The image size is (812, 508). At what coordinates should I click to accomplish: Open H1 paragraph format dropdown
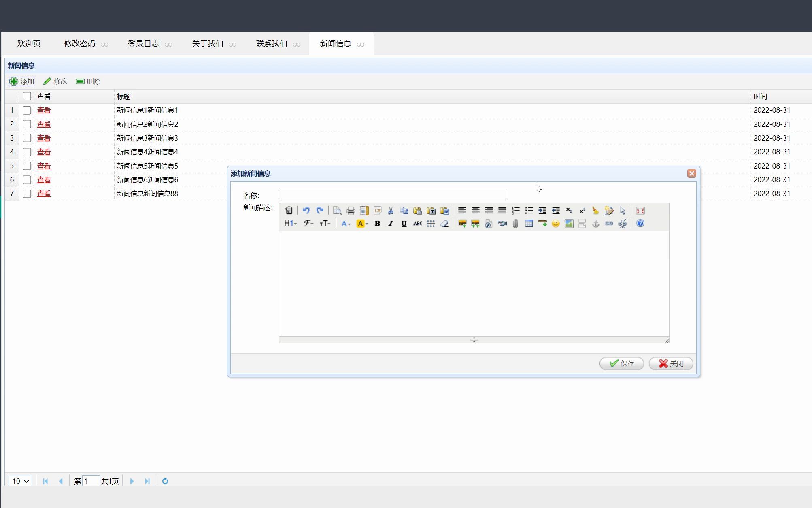click(290, 224)
